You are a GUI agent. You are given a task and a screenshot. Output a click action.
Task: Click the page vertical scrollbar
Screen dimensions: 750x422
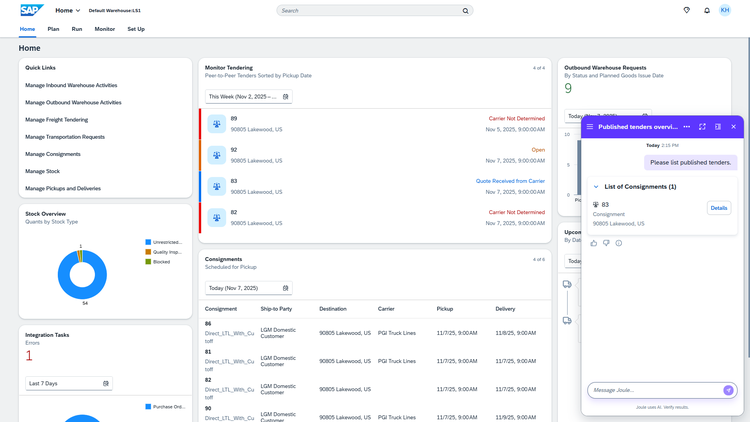(747, 199)
